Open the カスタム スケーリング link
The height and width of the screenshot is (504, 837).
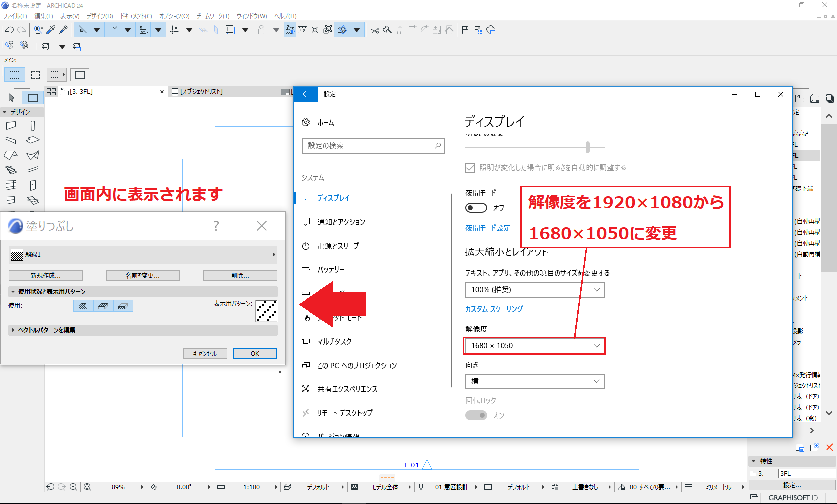click(494, 309)
